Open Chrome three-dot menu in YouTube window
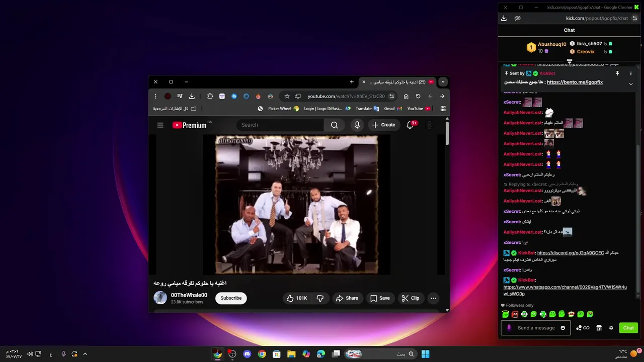644x362 pixels. (155, 96)
